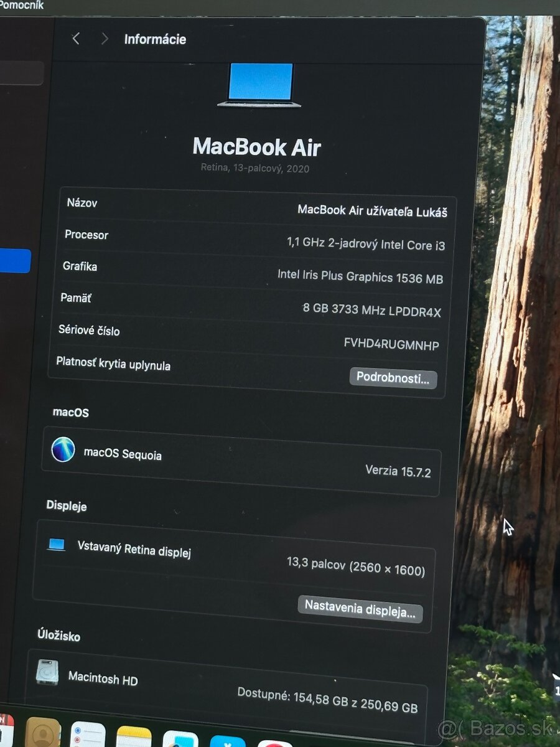Click the built-in Retina display icon
Viewport: 560px width, 747px height.
point(57,545)
